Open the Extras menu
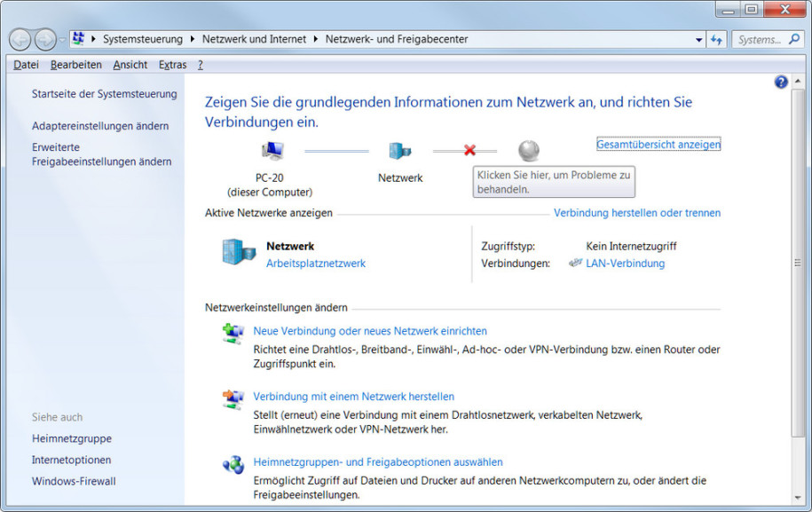 coord(172,65)
